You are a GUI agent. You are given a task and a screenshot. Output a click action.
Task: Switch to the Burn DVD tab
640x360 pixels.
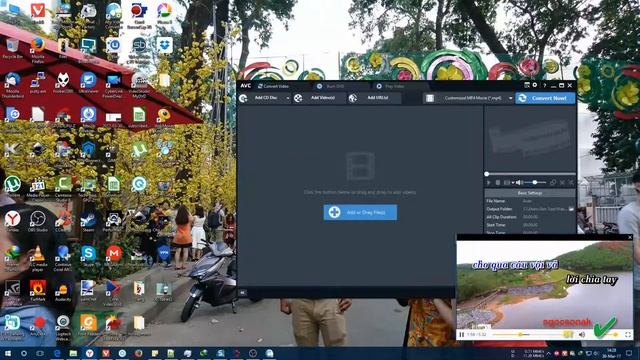[x=331, y=86]
